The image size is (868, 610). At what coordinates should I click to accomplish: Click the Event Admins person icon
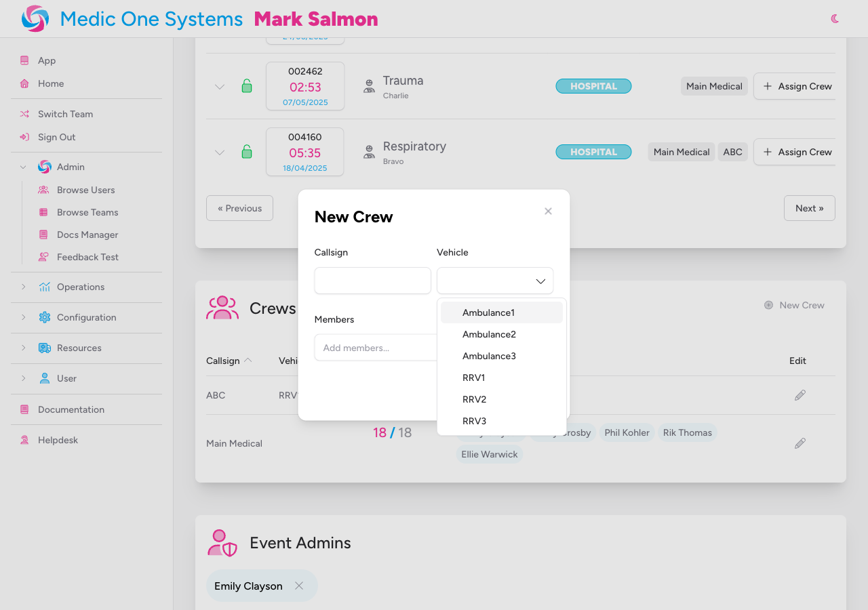(x=222, y=542)
